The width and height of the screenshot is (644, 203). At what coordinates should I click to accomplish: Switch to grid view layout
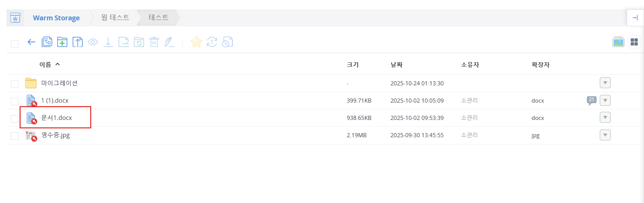tap(634, 42)
